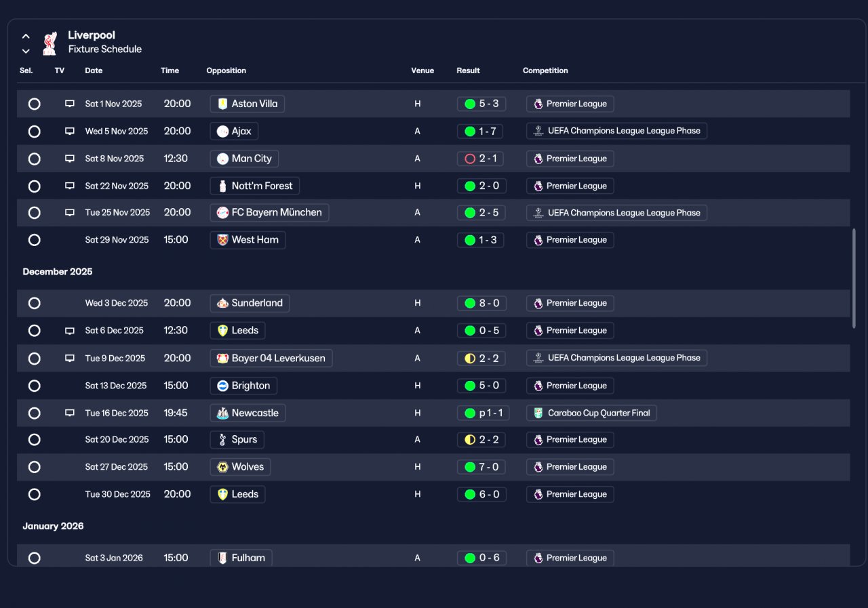Viewport: 868px width, 608px height.
Task: Click the Spurs club badge icon
Action: (x=222, y=439)
